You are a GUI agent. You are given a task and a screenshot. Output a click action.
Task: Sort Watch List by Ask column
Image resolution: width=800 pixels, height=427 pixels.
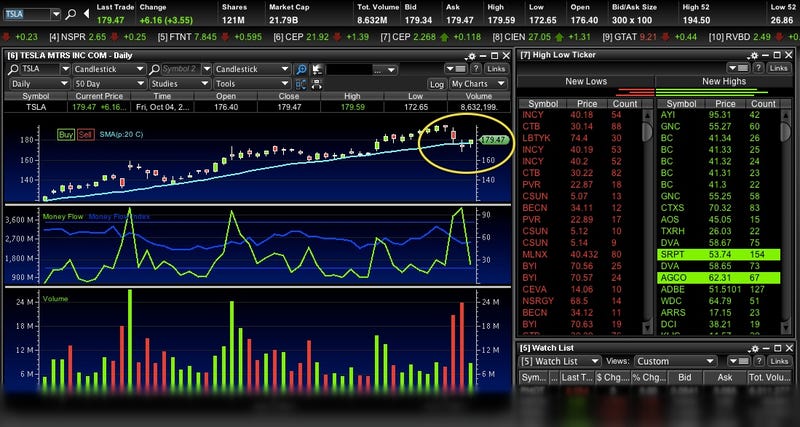(x=724, y=378)
